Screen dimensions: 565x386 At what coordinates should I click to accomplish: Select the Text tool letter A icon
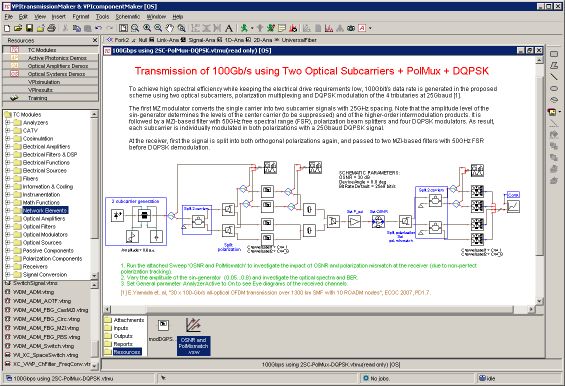(x=228, y=28)
